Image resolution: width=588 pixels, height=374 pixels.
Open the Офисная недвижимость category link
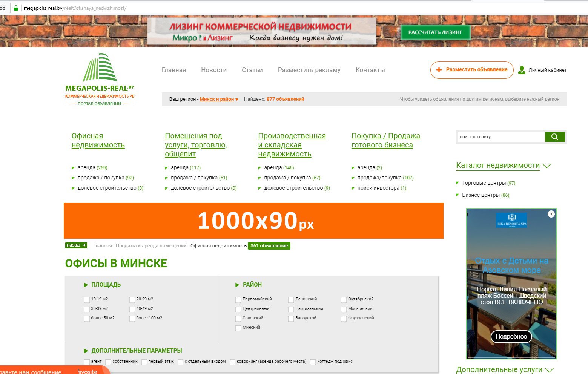98,140
